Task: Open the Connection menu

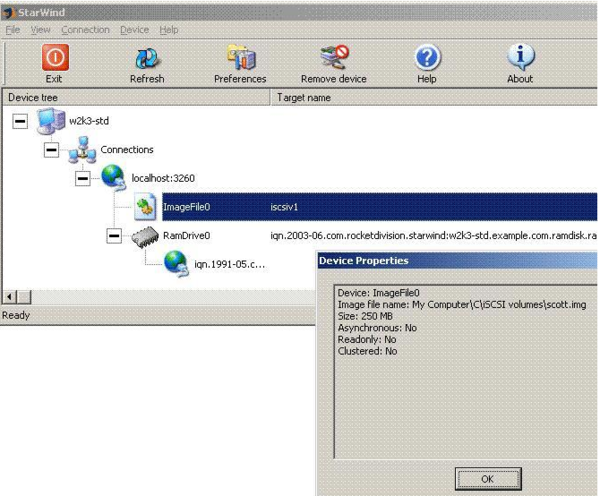Action: 85,30
